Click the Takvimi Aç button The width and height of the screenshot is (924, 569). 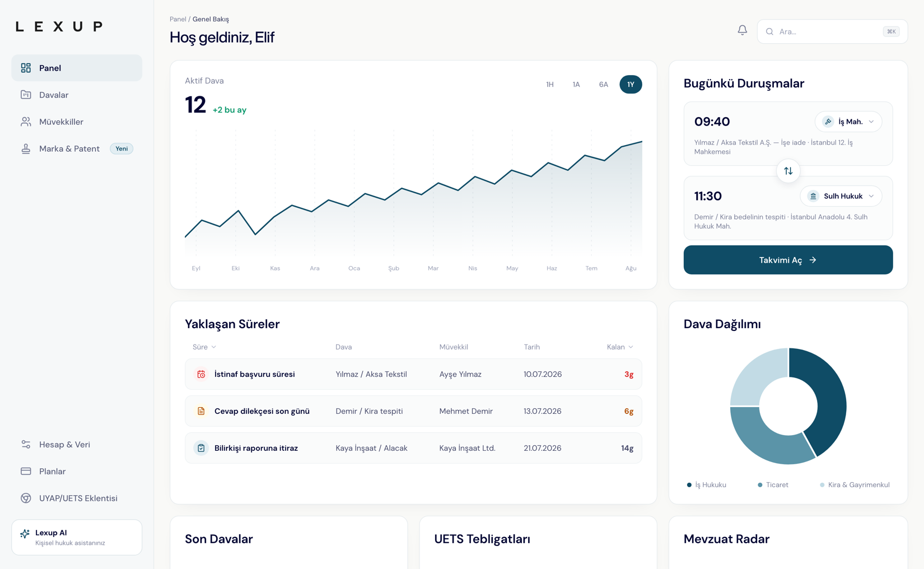coord(788,260)
